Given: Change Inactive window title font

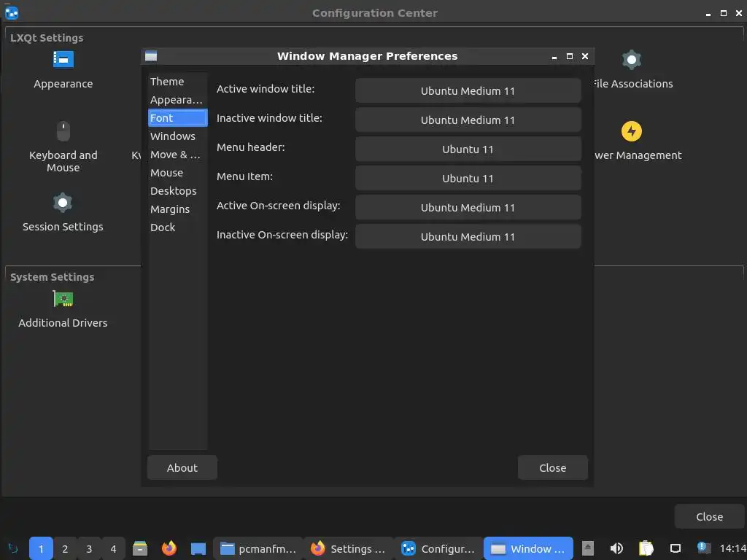Looking at the screenshot, I should [468, 120].
